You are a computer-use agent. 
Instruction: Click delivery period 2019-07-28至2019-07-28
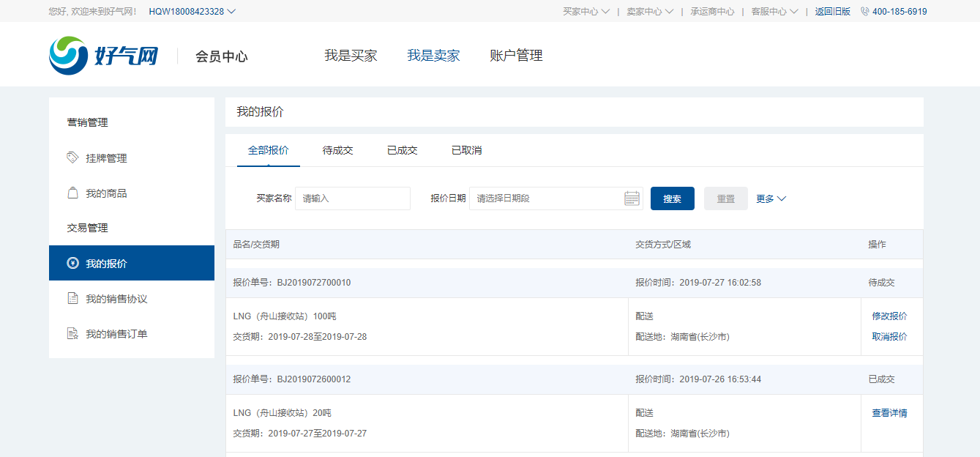click(x=318, y=337)
